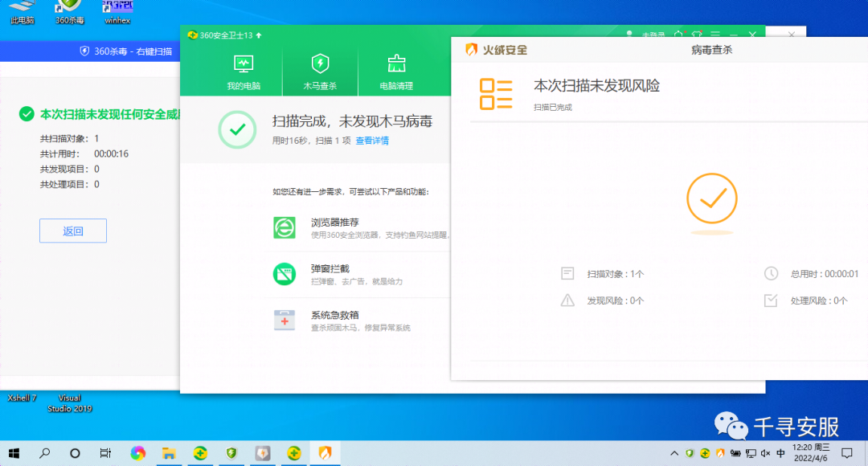Click the 火绒 icon in system tray
Image resolution: width=868 pixels, height=466 pixels.
coord(720,453)
